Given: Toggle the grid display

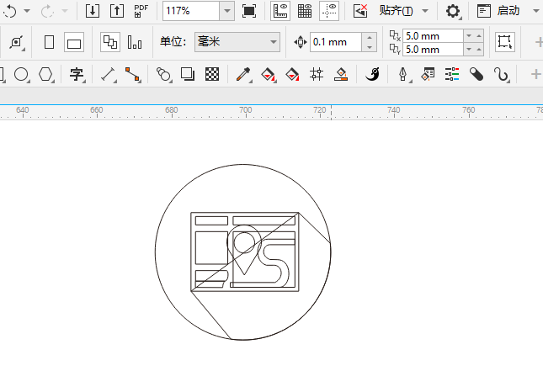Looking at the screenshot, I should (x=305, y=11).
